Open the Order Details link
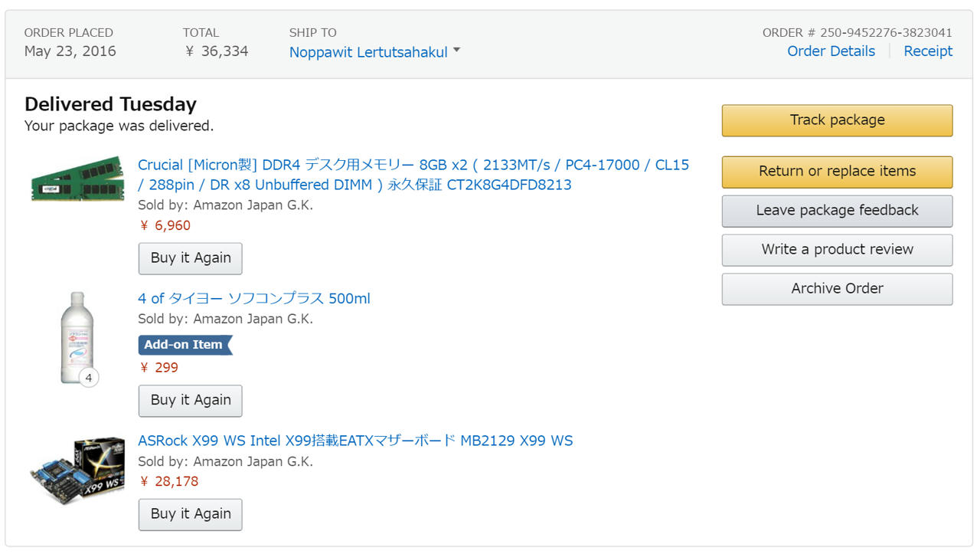The height and width of the screenshot is (554, 980). click(x=831, y=51)
